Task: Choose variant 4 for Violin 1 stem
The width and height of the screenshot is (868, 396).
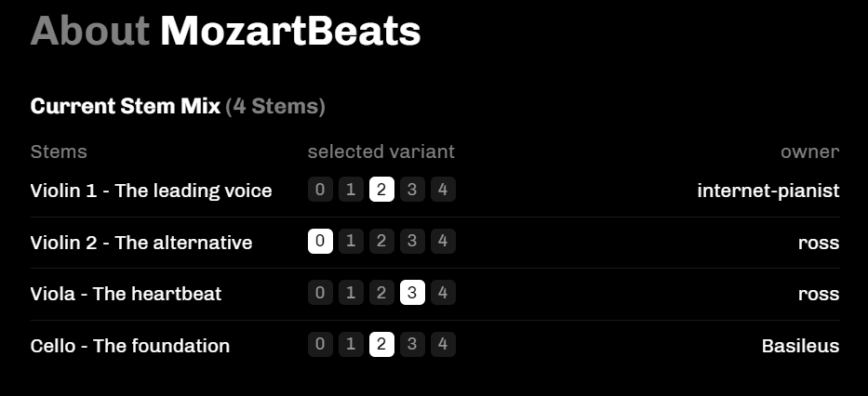Action: pos(443,191)
